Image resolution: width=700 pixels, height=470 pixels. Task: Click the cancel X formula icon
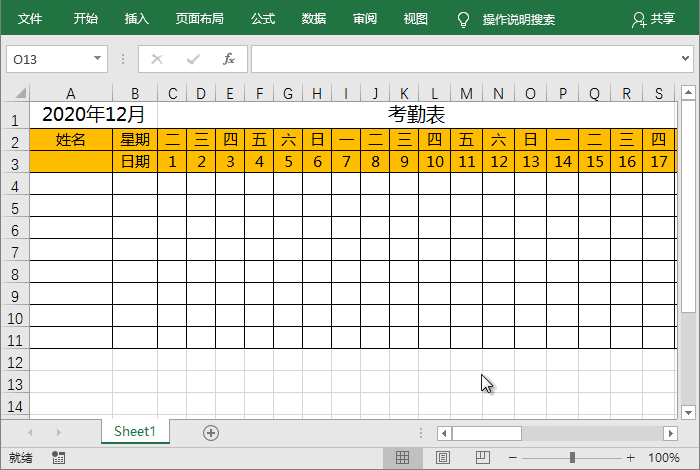pyautogui.click(x=157, y=59)
